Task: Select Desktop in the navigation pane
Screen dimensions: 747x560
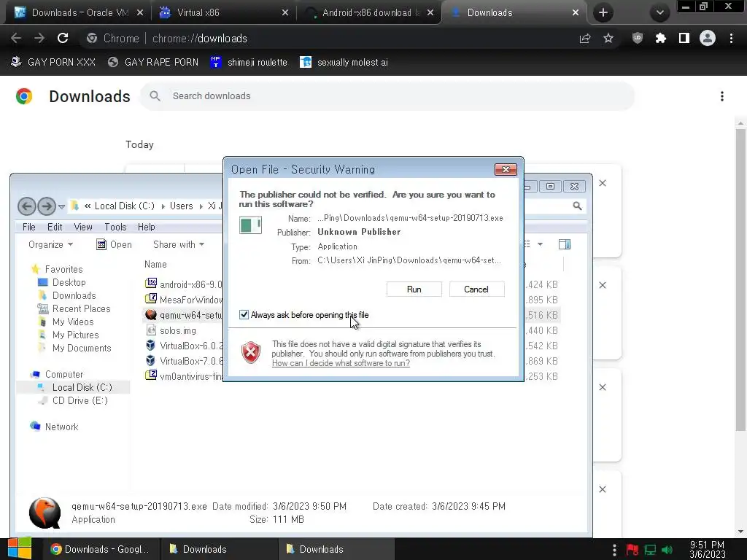Action: coord(63,282)
